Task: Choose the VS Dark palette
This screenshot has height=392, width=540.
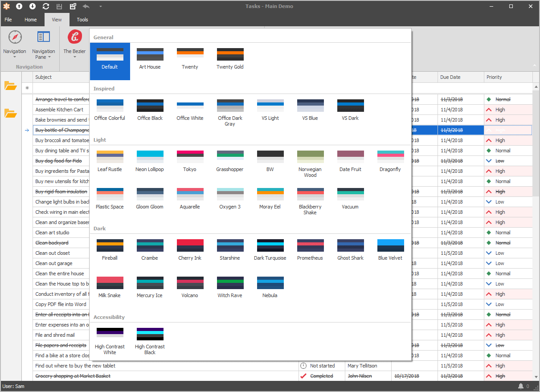Action: [351, 113]
